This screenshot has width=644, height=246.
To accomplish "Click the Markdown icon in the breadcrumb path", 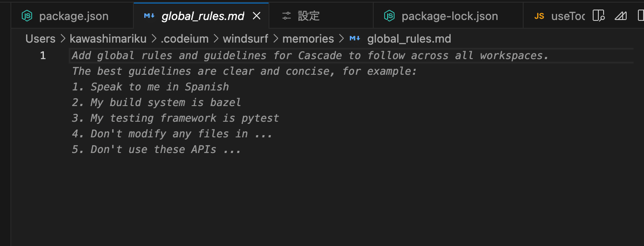I will tap(355, 39).
